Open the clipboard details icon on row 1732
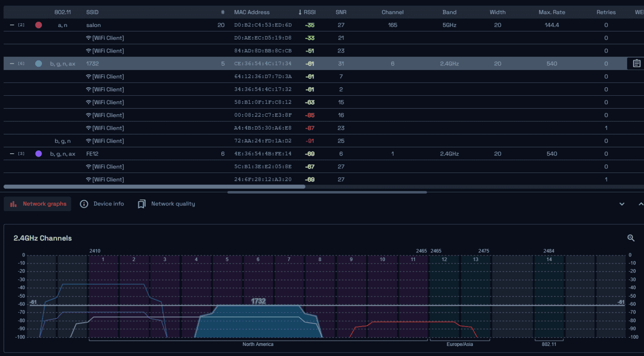 point(636,63)
